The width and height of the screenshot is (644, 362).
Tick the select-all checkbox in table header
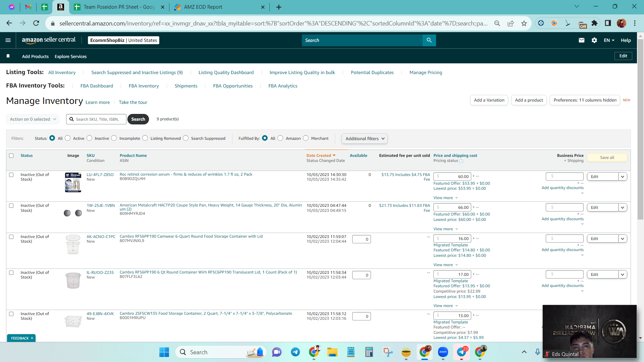click(x=11, y=156)
